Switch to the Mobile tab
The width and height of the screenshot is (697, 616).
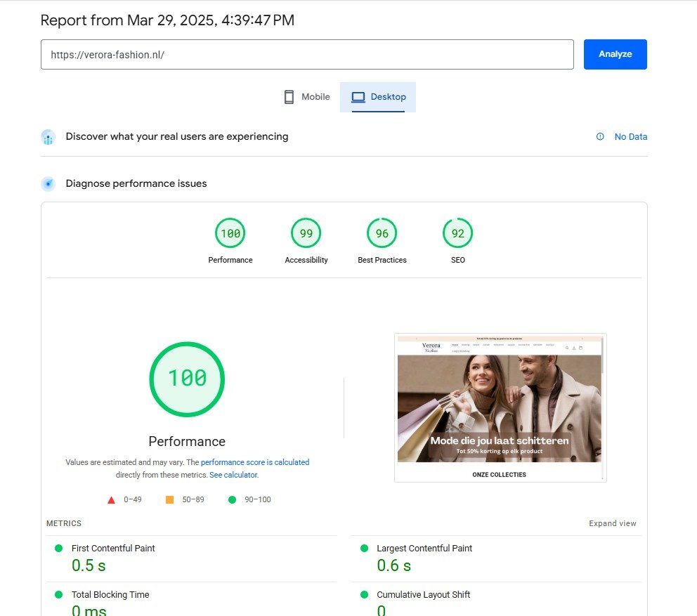306,96
